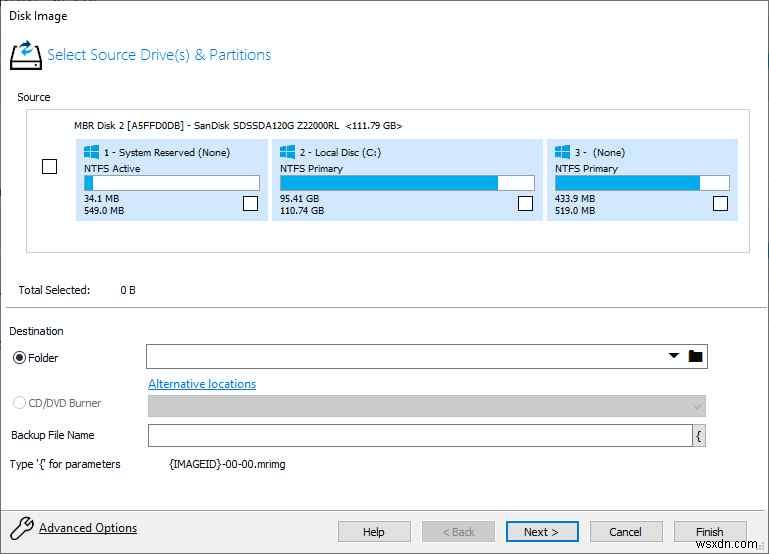The image size is (769, 554).
Task: Click Windows logo on System Reserved partition
Action: pyautogui.click(x=92, y=152)
